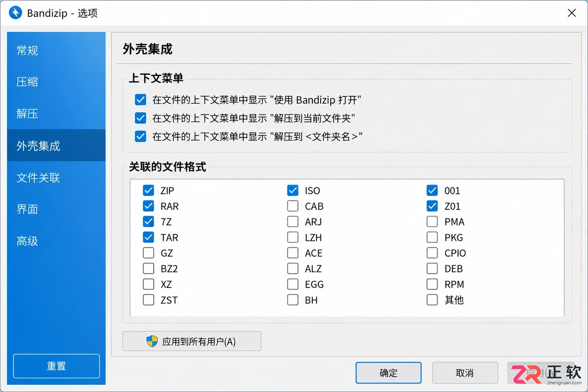Confirm settings with the 确定 button
The image size is (588, 392).
388,372
